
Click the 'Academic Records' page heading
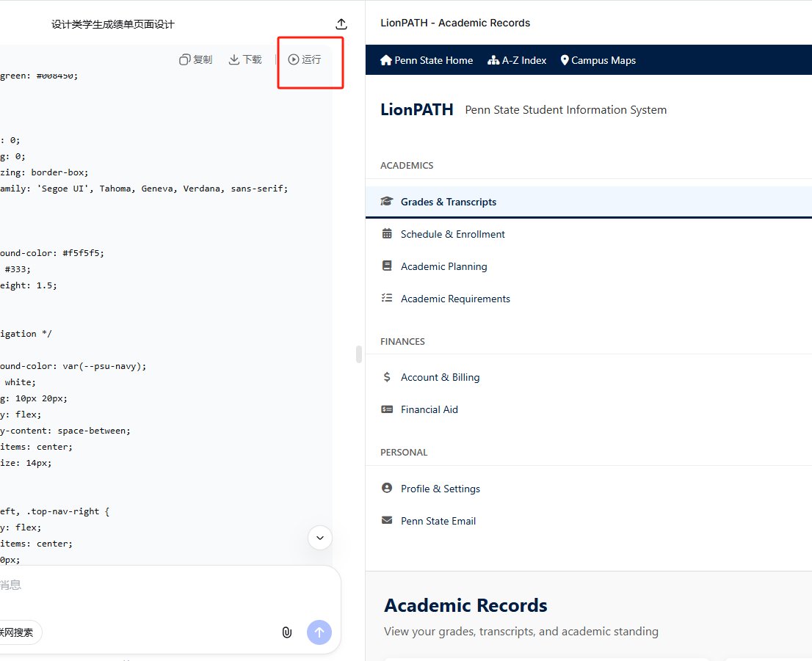tap(465, 605)
